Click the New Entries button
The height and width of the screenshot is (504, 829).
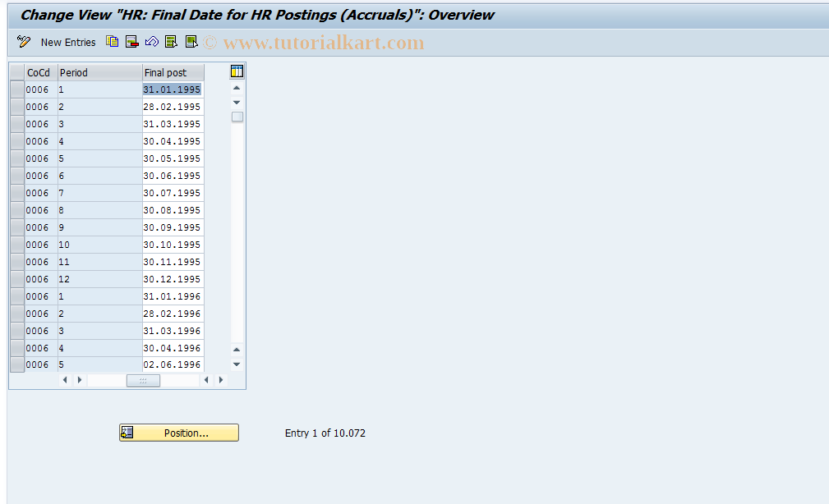coord(68,42)
